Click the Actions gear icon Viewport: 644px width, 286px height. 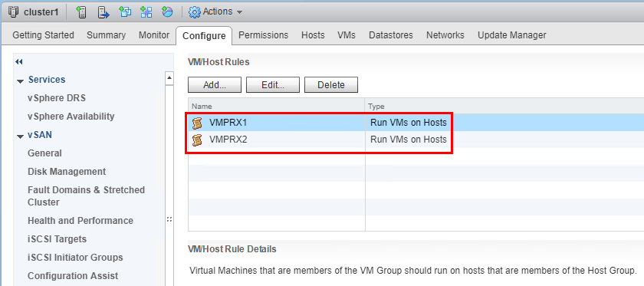(194, 12)
